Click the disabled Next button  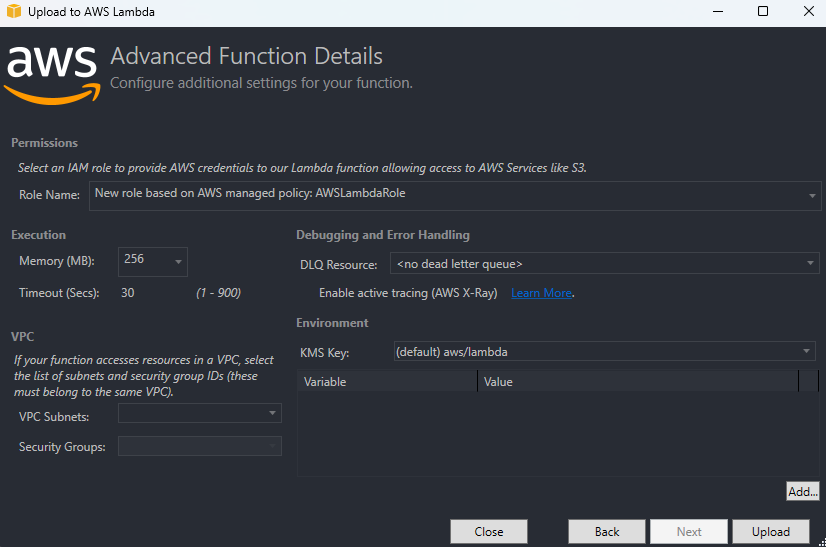pyautogui.click(x=689, y=532)
